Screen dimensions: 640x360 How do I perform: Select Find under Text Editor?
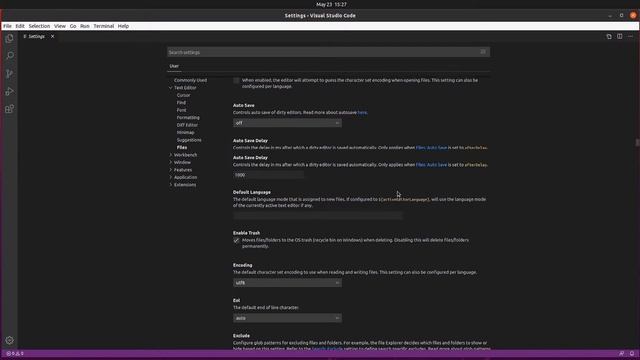click(x=181, y=102)
